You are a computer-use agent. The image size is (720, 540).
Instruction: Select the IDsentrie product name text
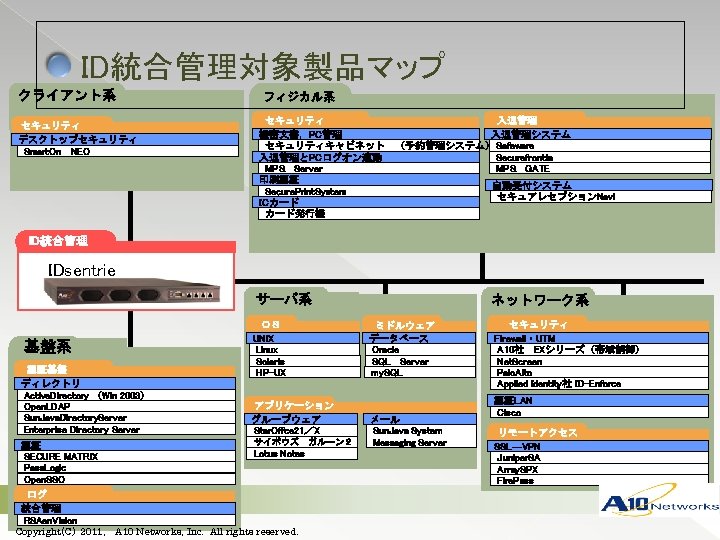coord(81,270)
